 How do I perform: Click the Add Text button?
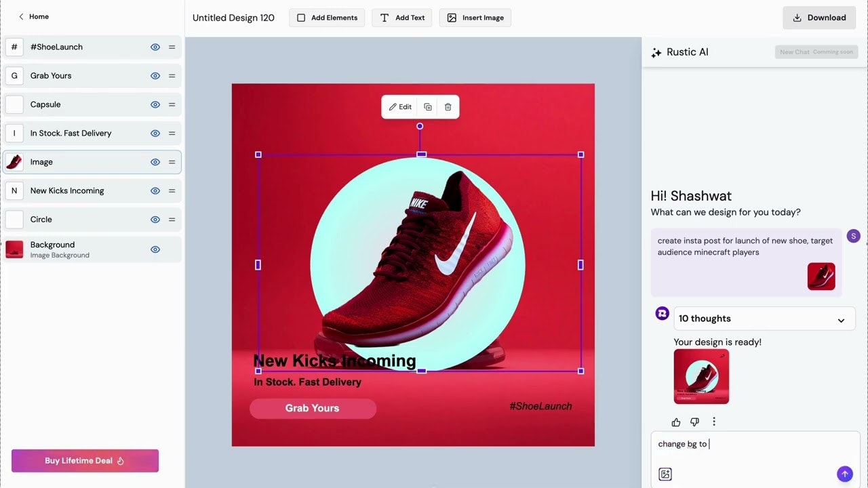[x=402, y=18]
